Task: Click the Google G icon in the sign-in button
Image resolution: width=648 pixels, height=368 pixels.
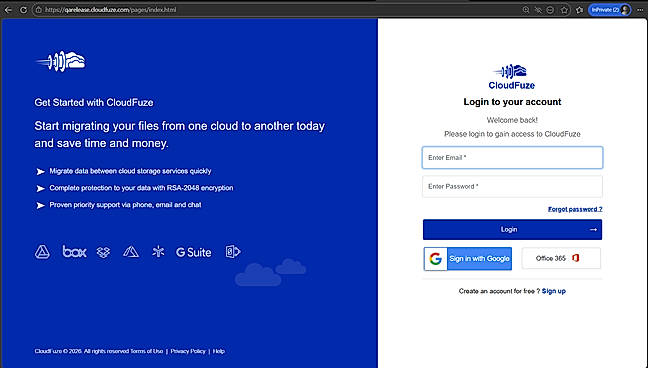Action: pyautogui.click(x=436, y=259)
